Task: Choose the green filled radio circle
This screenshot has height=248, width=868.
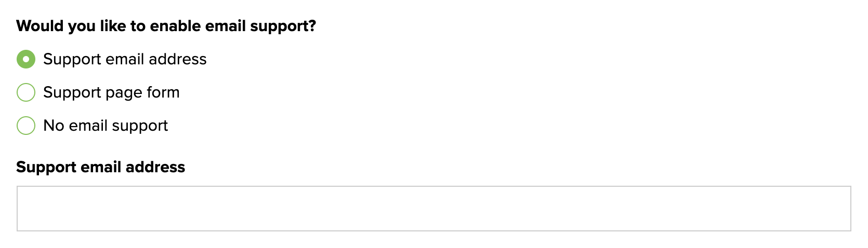Action: (26, 59)
